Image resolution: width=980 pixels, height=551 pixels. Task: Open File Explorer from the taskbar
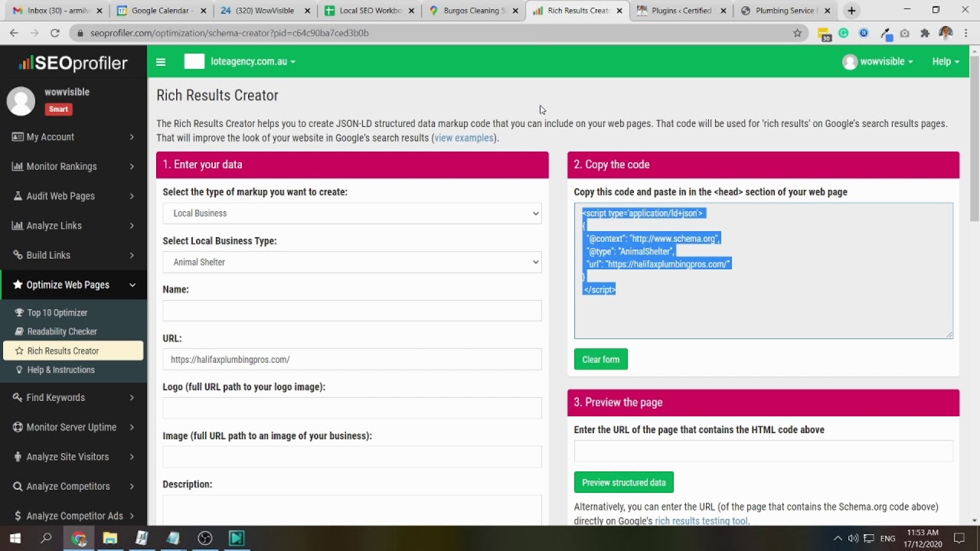[x=110, y=538]
